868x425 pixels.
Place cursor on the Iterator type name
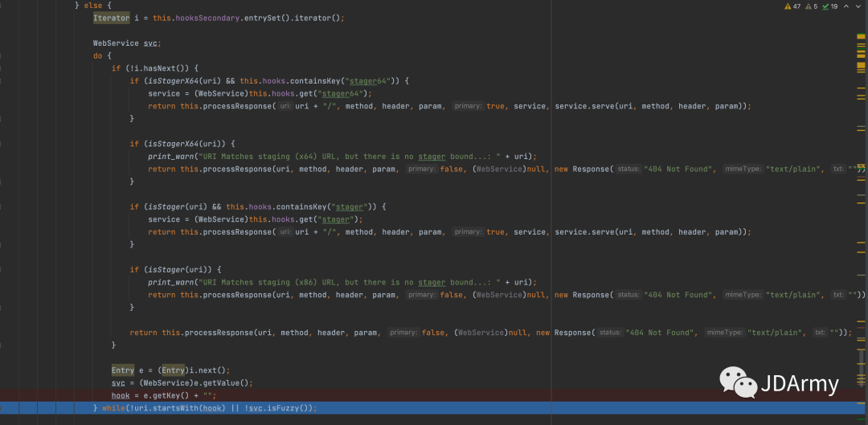(111, 18)
